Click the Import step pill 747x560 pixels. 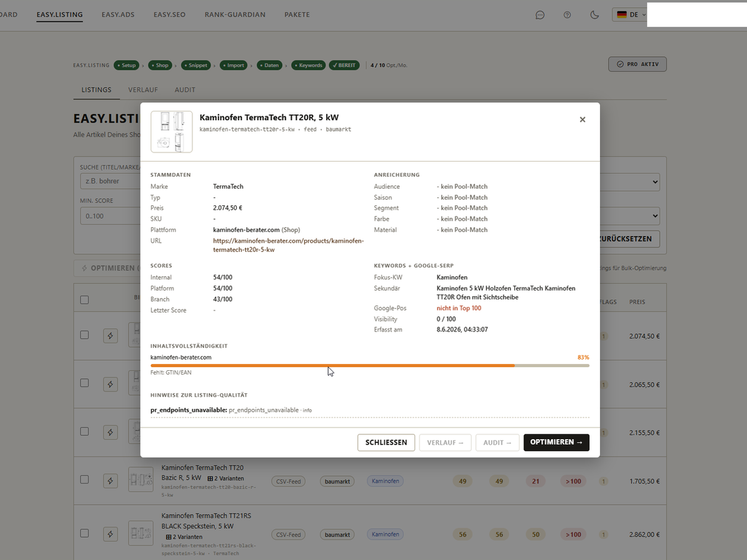coord(234,65)
